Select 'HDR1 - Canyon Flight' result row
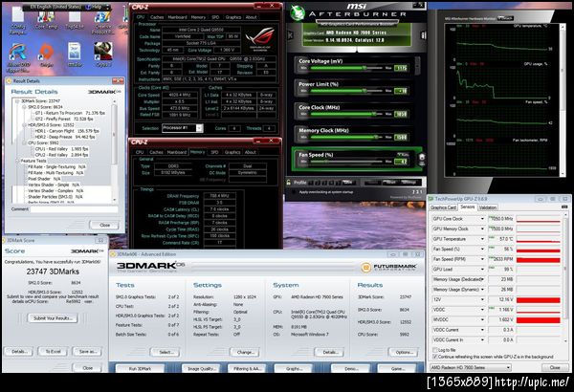 tap(67, 131)
